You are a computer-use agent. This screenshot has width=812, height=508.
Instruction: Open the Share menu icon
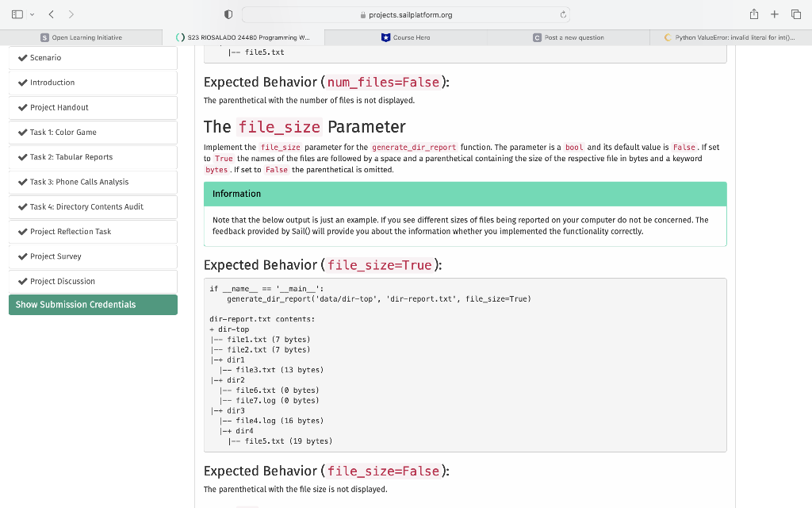tap(754, 14)
